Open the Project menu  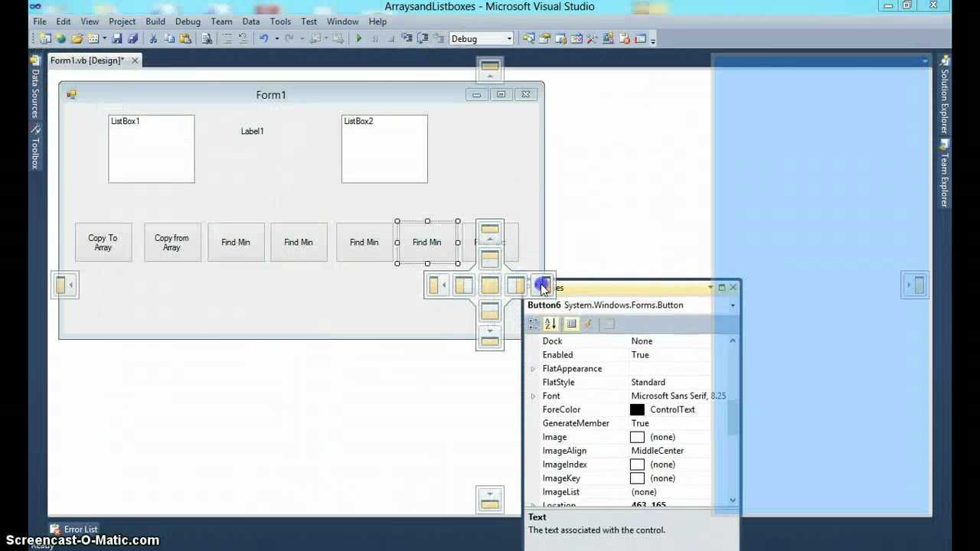(122, 21)
